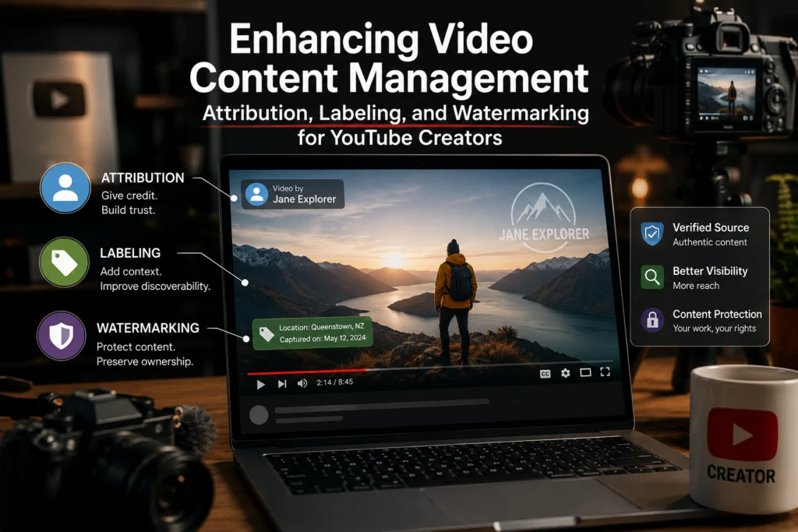Click the Better Visibility title text

click(x=710, y=271)
